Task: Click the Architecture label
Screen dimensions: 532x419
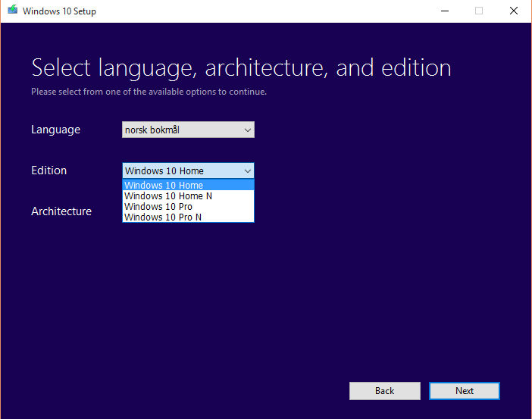Action: coord(61,211)
